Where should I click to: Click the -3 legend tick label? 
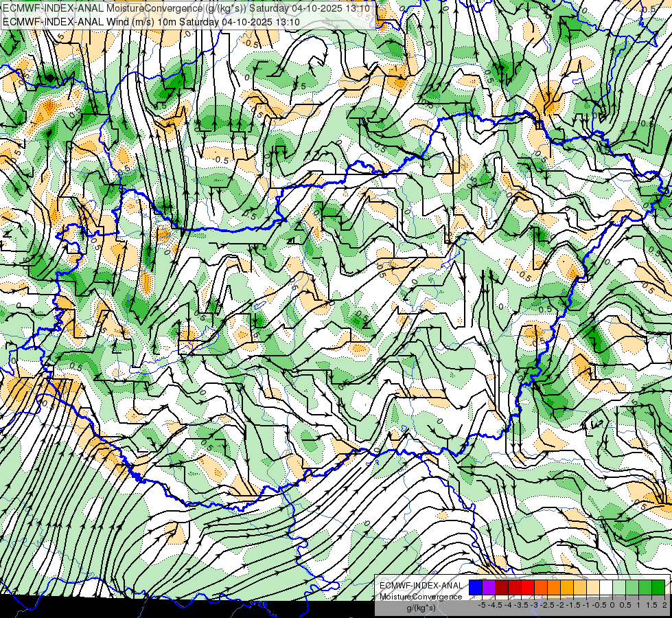pos(534,605)
